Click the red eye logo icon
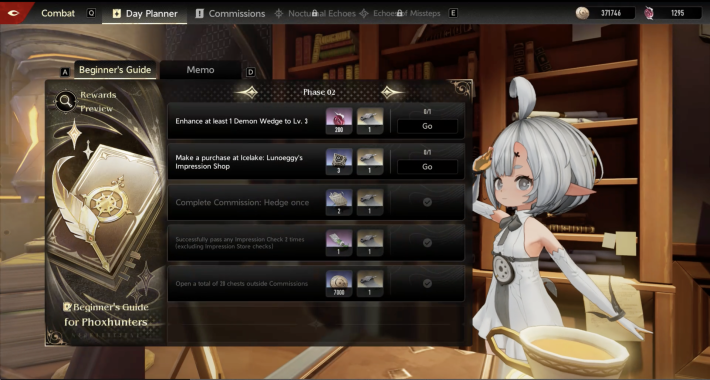 [x=14, y=13]
